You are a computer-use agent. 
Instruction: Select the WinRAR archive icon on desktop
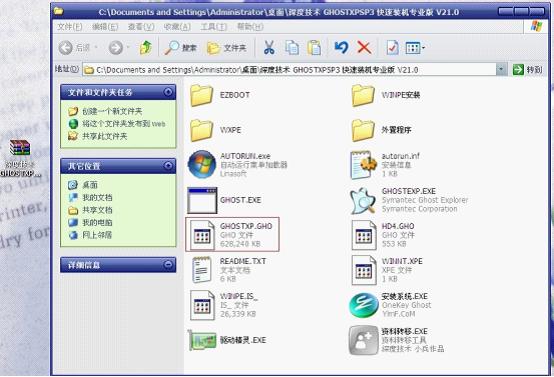pos(20,148)
